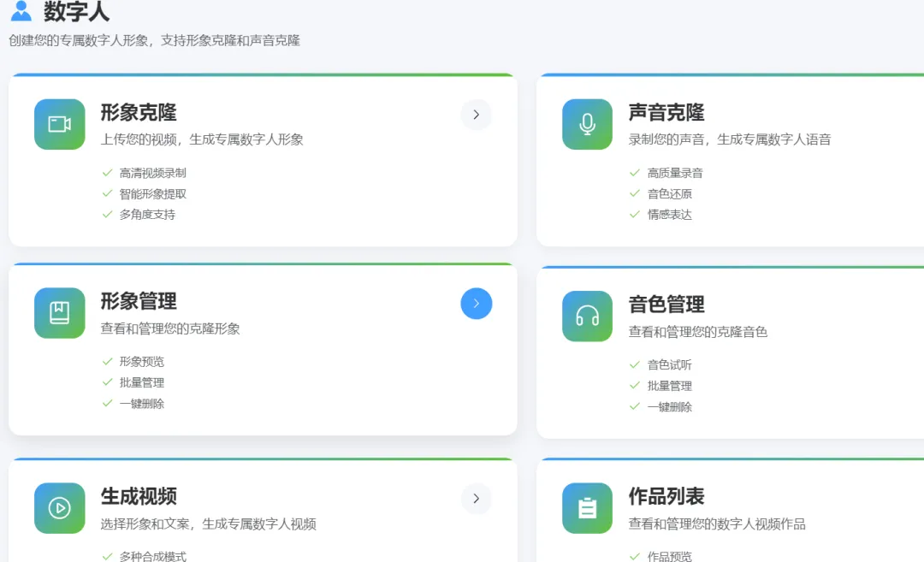Click the blue person icon beside 数字人 heading
The image size is (924, 562).
[x=21, y=12]
